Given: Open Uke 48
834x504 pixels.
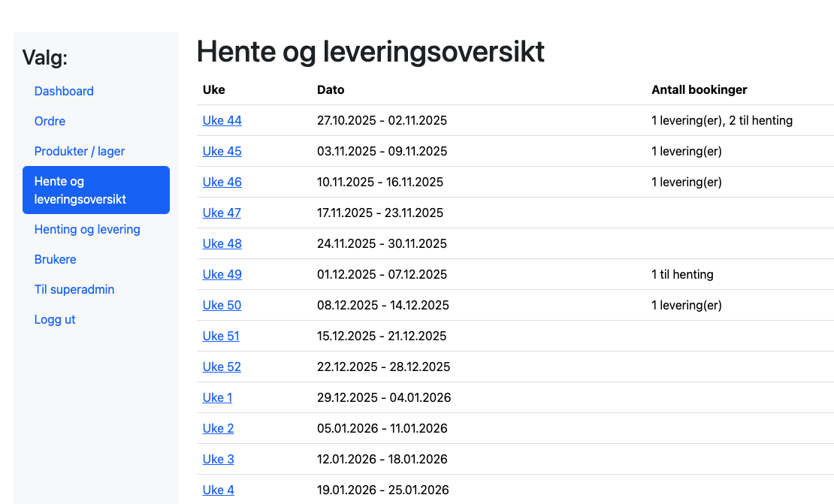Looking at the screenshot, I should pos(222,243).
